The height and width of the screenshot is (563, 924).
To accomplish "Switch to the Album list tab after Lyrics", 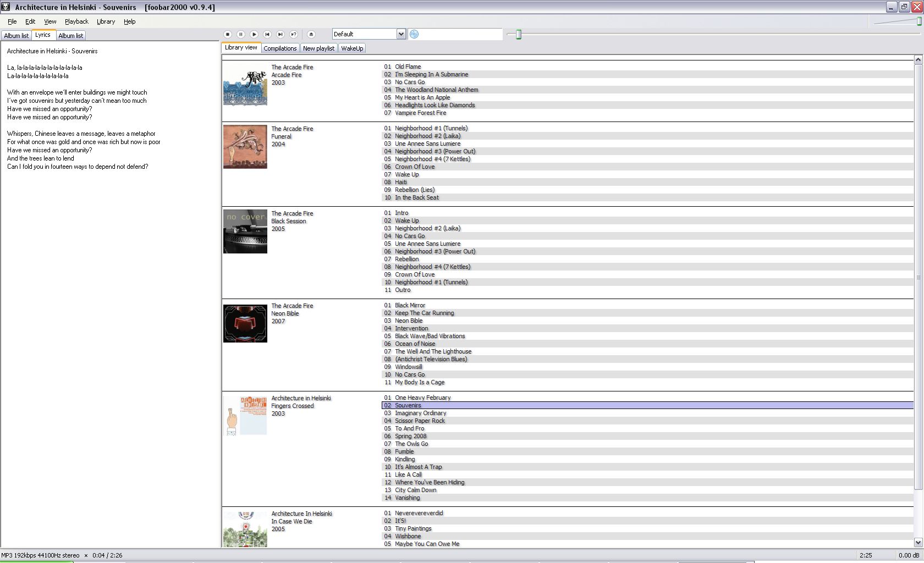I will pos(70,36).
